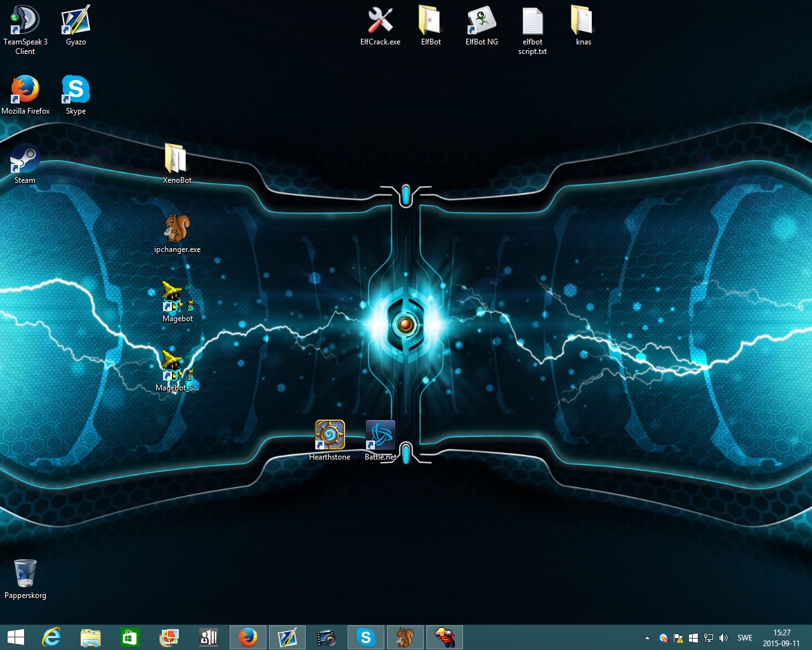Open the TeamSpeak 3 Client desktop shortcut
This screenshot has height=650, width=812.
tap(25, 29)
